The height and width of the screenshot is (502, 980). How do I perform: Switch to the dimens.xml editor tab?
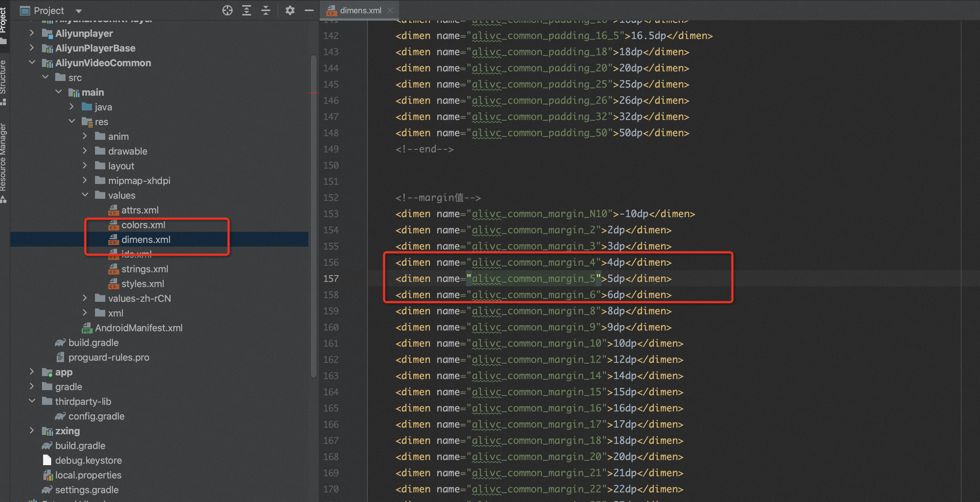(x=360, y=10)
